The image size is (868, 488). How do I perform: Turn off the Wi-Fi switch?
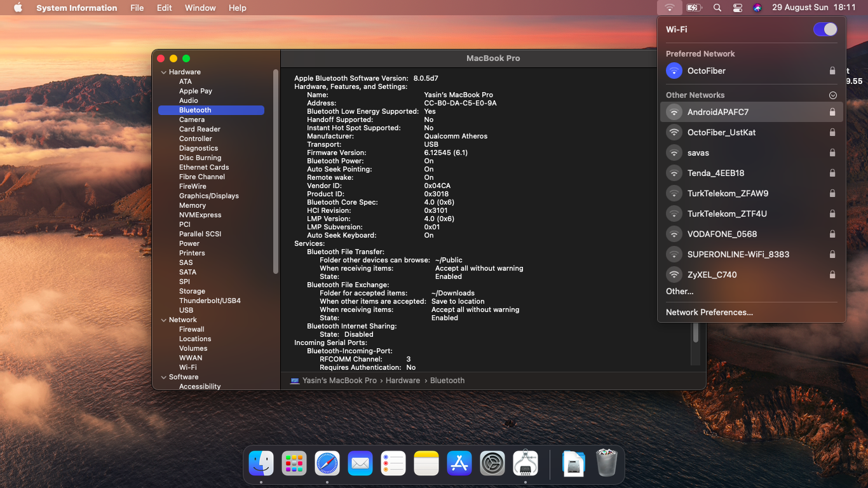click(825, 29)
